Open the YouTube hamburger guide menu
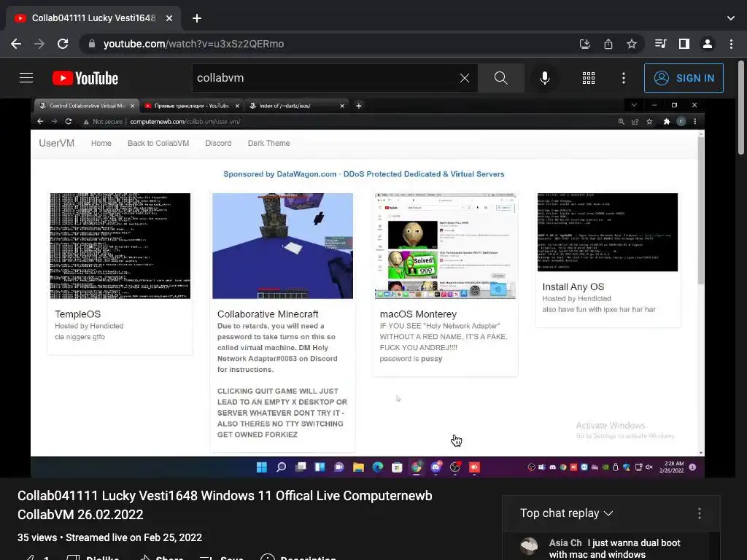Image resolution: width=747 pixels, height=560 pixels. click(x=26, y=77)
